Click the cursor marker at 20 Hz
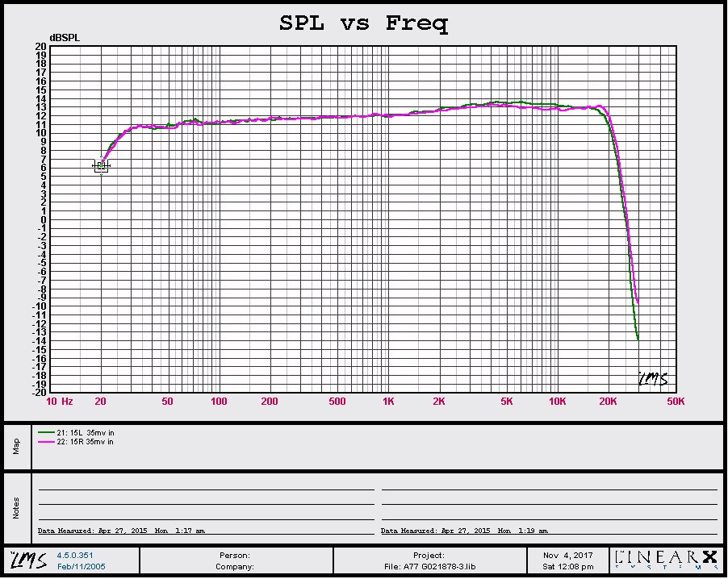This screenshot has width=728, height=579. coord(101,166)
